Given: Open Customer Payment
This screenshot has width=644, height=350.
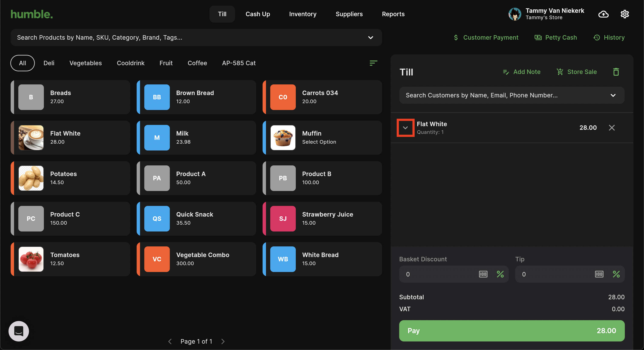Looking at the screenshot, I should 486,38.
